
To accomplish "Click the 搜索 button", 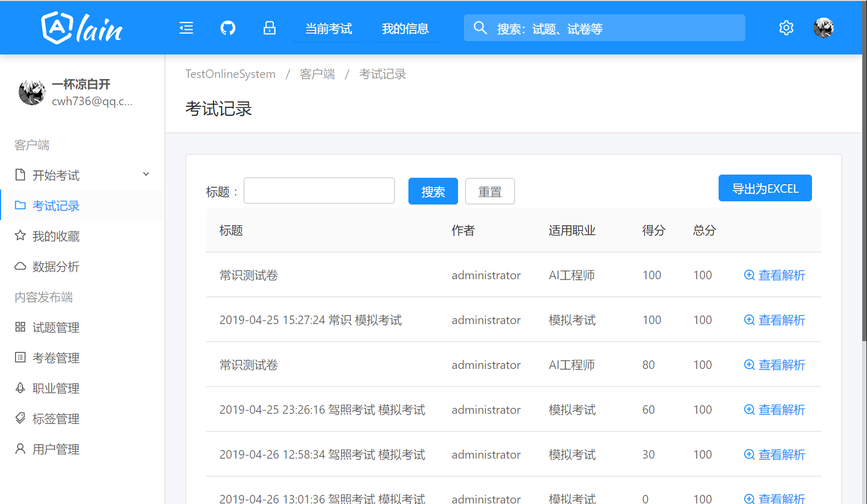I will point(433,191).
